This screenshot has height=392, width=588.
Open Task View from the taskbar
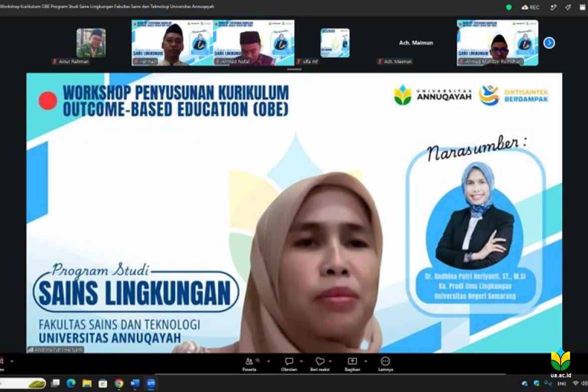(55, 383)
